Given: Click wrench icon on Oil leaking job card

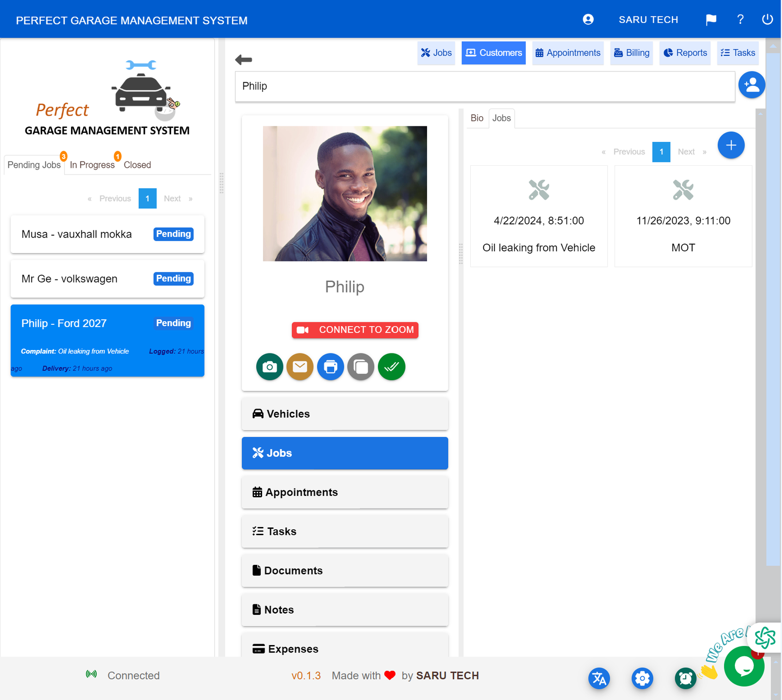Looking at the screenshot, I should 539,190.
